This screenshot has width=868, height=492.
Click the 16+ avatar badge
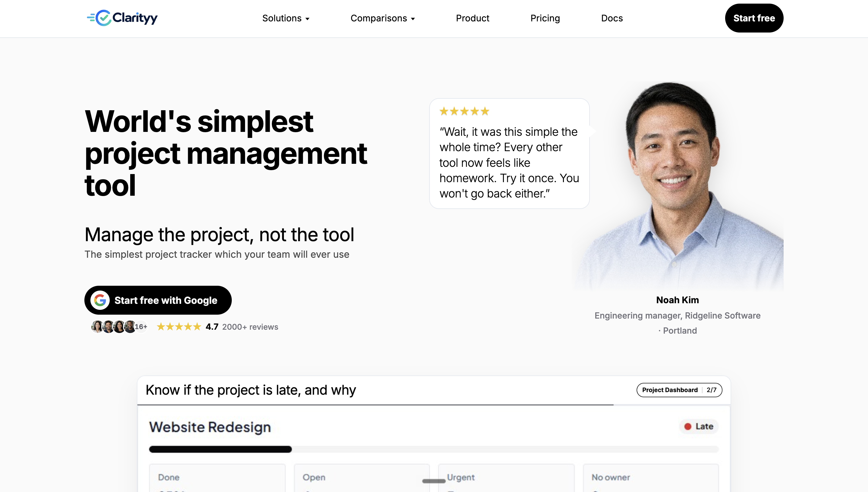141,327
